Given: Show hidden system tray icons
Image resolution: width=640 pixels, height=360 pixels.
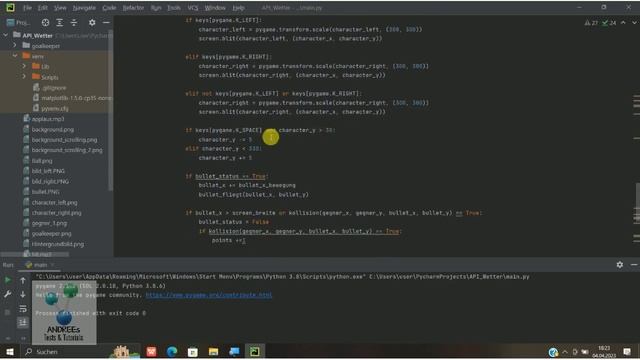Looking at the screenshot, I should pyautogui.click(x=565, y=351).
